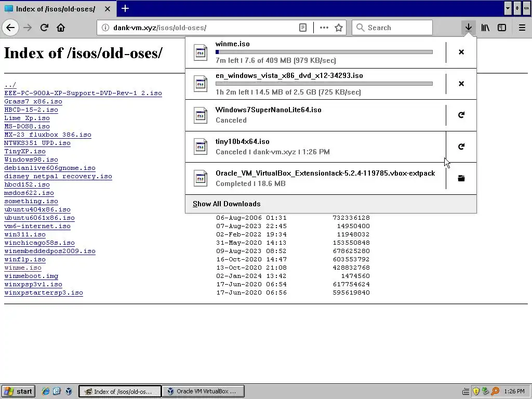Close the Index of /isos/old-oses/ tab
532x399 pixels.
tap(107, 9)
